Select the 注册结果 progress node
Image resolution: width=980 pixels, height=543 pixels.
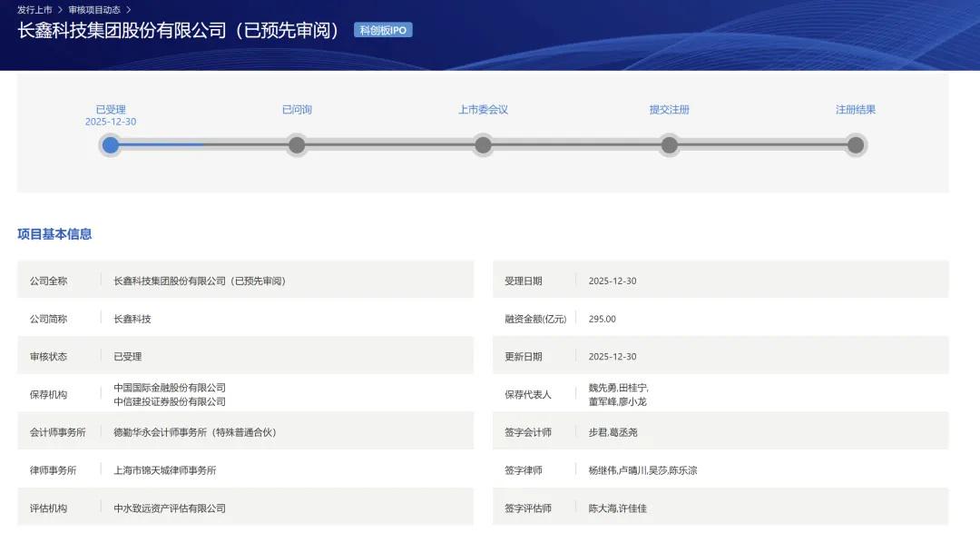(x=855, y=145)
